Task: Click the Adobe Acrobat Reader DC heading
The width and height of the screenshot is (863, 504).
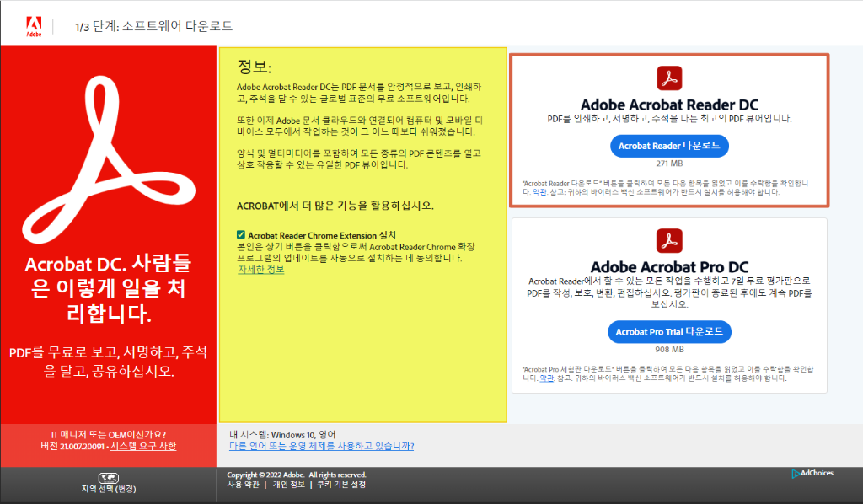Action: click(x=669, y=105)
